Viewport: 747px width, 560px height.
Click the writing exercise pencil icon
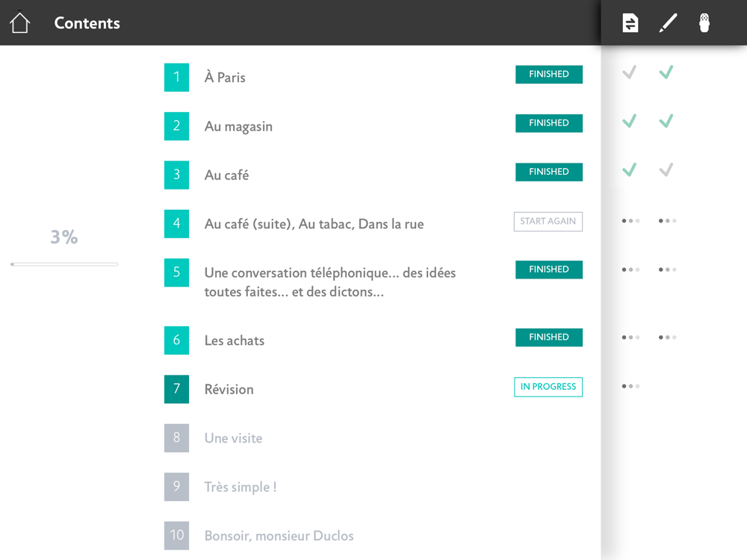point(668,23)
